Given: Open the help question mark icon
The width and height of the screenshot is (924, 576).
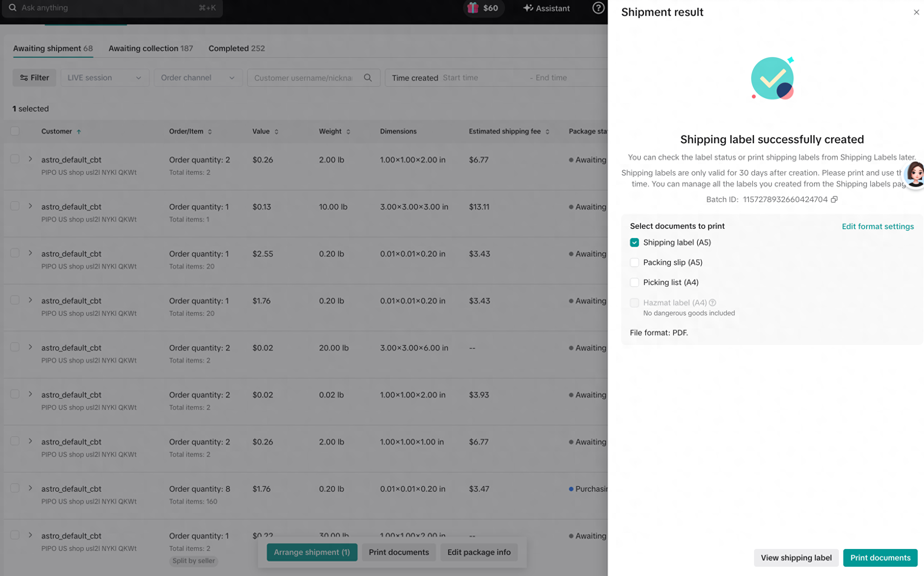Looking at the screenshot, I should pyautogui.click(x=598, y=8).
